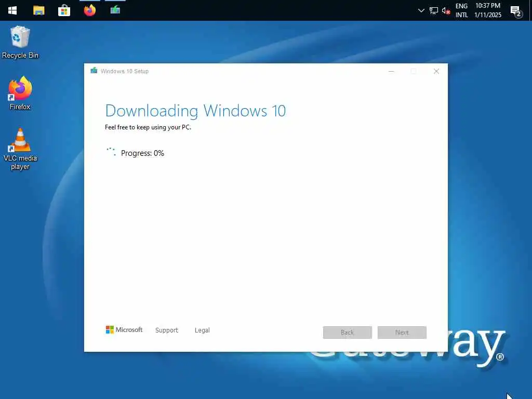This screenshot has height=399, width=532.
Task: Click the 'Downloading Windows 10' heading
Action: pyautogui.click(x=195, y=111)
